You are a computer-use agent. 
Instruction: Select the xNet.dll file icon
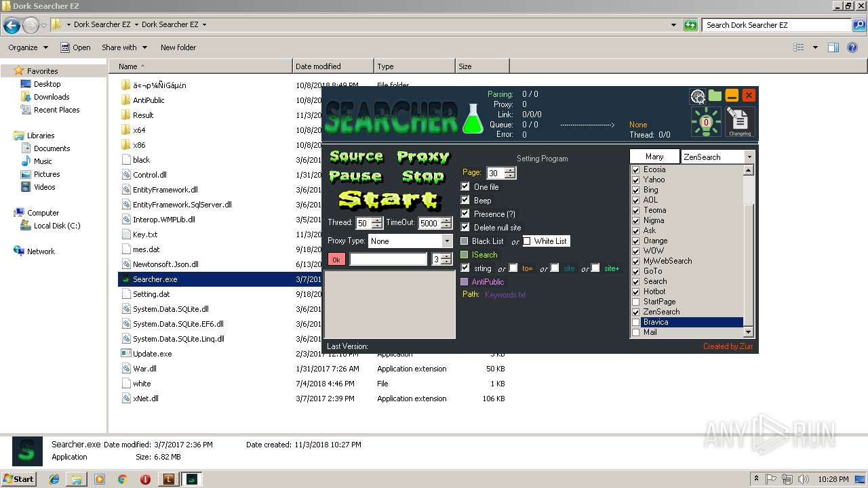(x=126, y=399)
